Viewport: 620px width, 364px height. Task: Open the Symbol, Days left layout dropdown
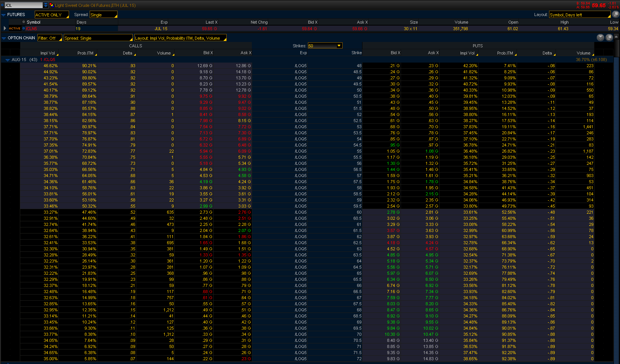tap(579, 15)
